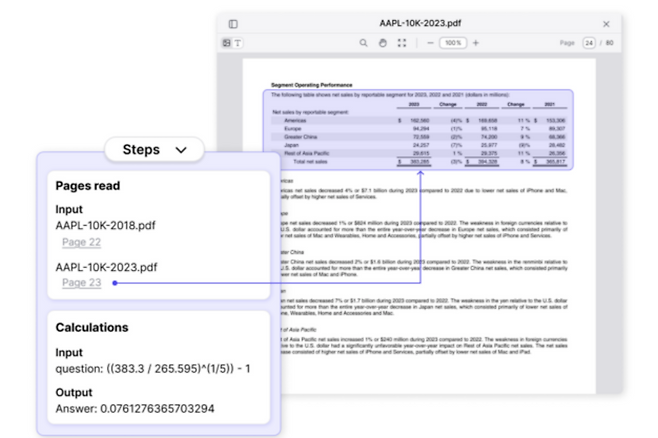Click the fit-to-screen icon

[x=402, y=44]
